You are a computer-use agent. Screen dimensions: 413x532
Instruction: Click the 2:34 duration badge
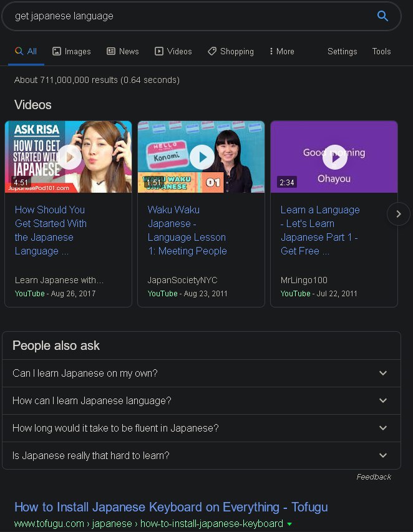287,183
